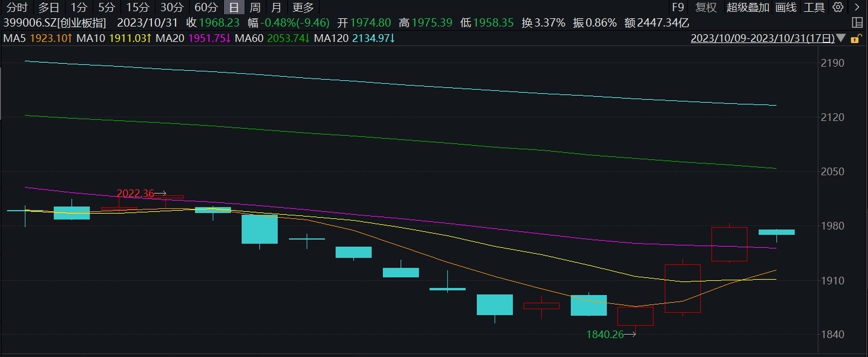Click the 2022.36 high price marker
The image size is (868, 357).
135,194
